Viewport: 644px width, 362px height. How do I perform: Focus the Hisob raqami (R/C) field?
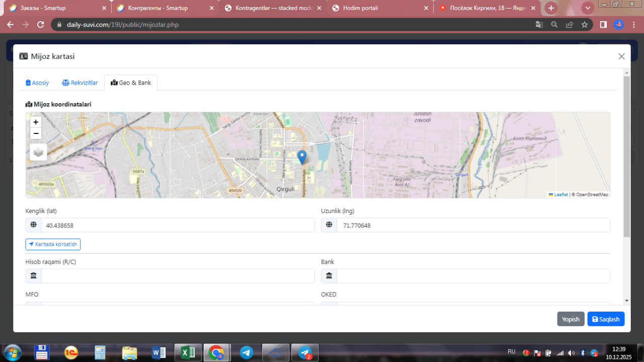pyautogui.click(x=177, y=276)
